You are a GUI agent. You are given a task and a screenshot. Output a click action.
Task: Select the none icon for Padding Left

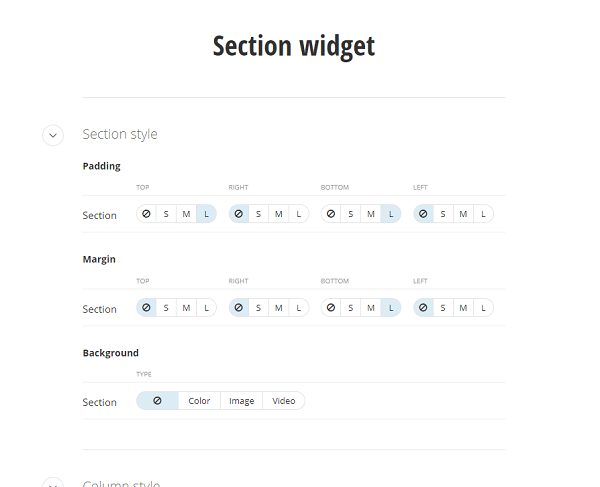coord(423,214)
